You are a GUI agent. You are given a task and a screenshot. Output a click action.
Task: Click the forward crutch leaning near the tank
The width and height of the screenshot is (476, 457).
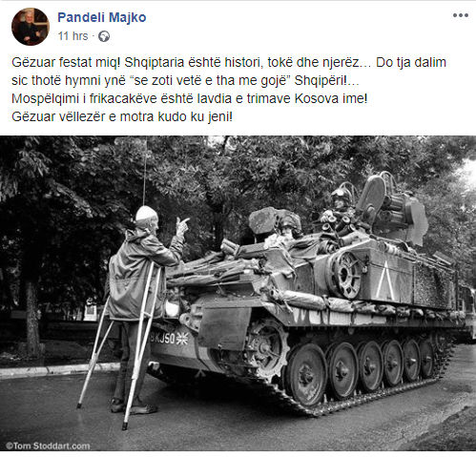click(140, 345)
